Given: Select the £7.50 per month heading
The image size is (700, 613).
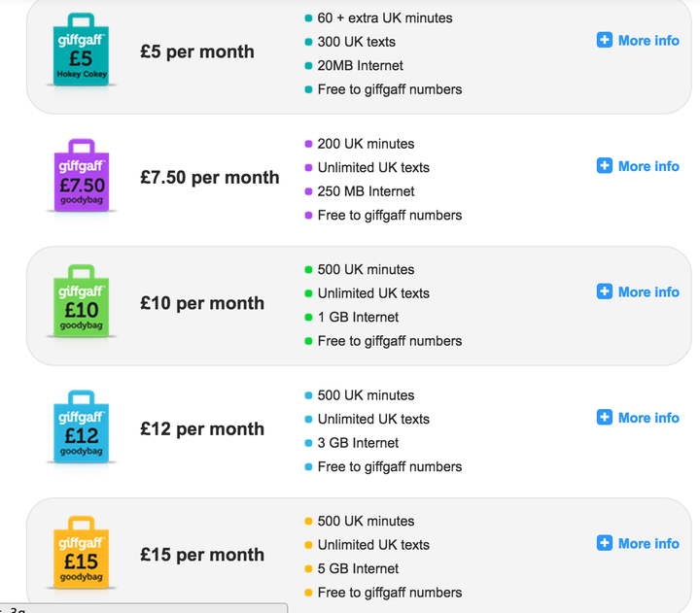Looking at the screenshot, I should point(209,178).
